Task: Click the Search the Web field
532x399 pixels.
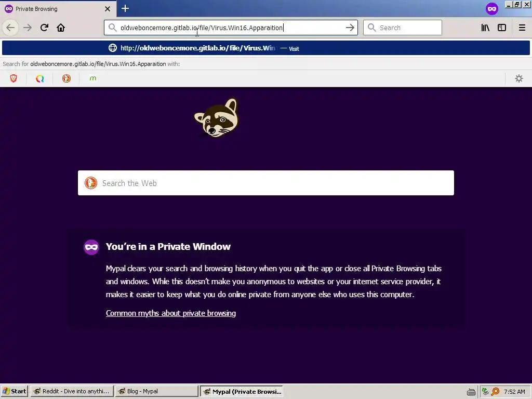Action: pos(265,183)
